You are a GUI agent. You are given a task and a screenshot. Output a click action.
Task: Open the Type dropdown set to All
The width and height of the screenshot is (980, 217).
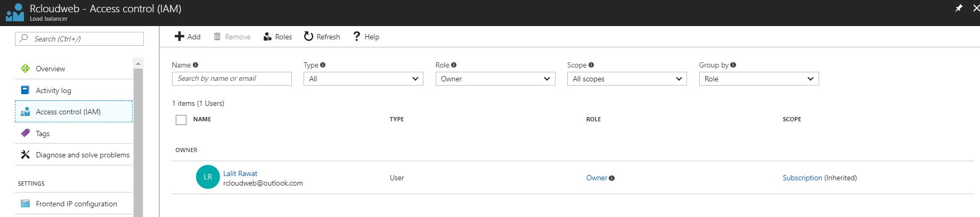363,79
